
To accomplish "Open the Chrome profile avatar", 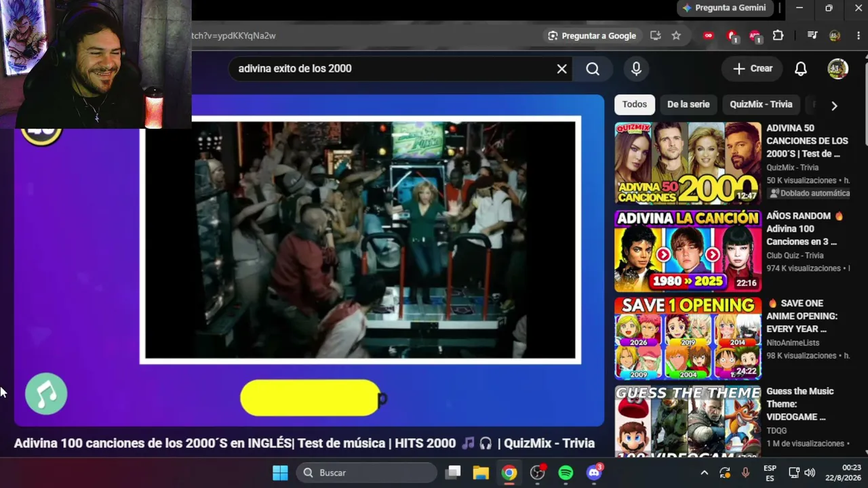I will pyautogui.click(x=835, y=36).
